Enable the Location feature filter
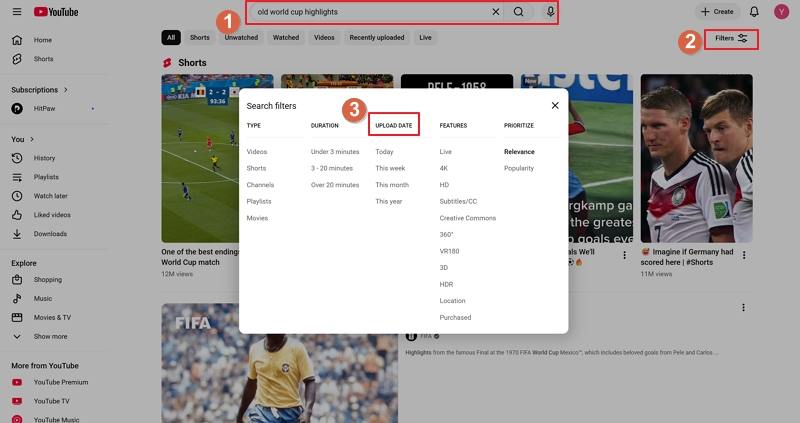 (452, 301)
